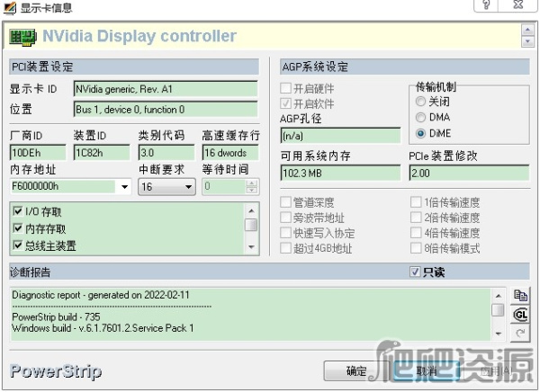Click the refresh arrow icon beside the report
The width and height of the screenshot is (540, 392).
tap(520, 334)
